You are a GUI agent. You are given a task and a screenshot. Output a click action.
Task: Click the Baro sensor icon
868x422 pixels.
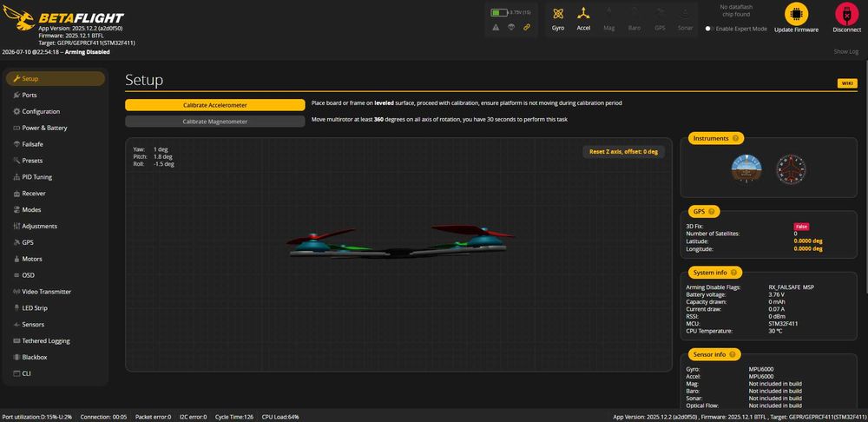(635, 12)
